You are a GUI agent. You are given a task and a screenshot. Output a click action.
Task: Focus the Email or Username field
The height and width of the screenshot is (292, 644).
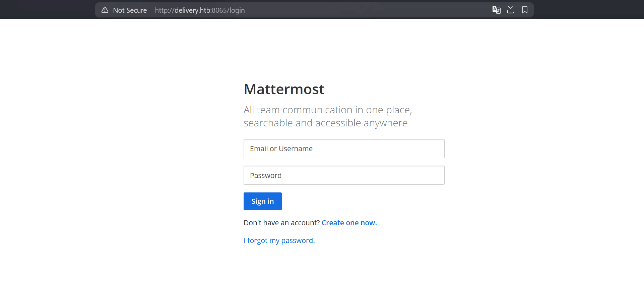(344, 149)
